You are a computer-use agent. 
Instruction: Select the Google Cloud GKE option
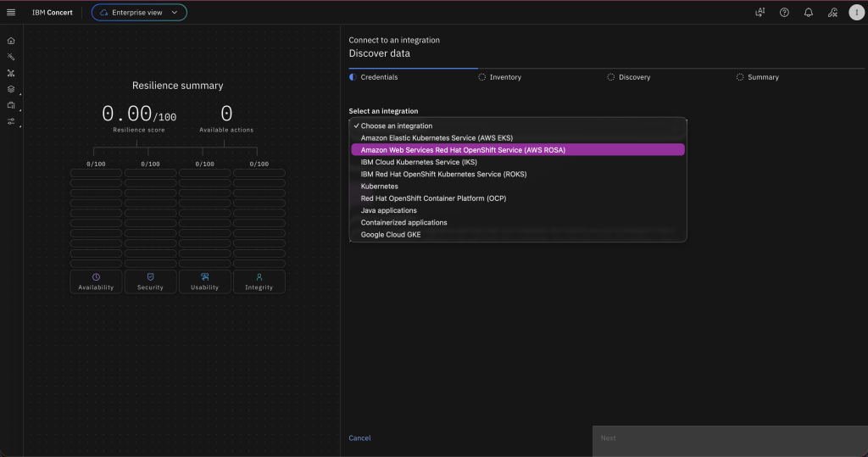point(518,235)
